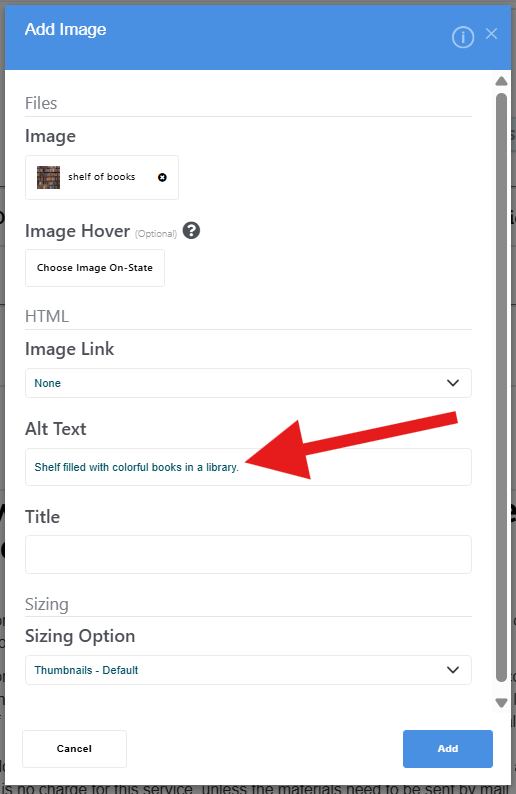
Task: Click the Sizing section heading
Action: click(x=47, y=604)
